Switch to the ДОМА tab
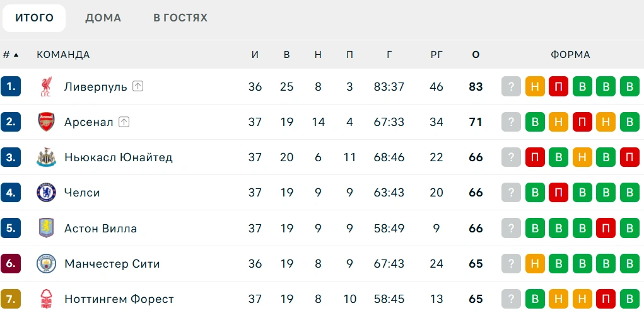 pos(103,18)
